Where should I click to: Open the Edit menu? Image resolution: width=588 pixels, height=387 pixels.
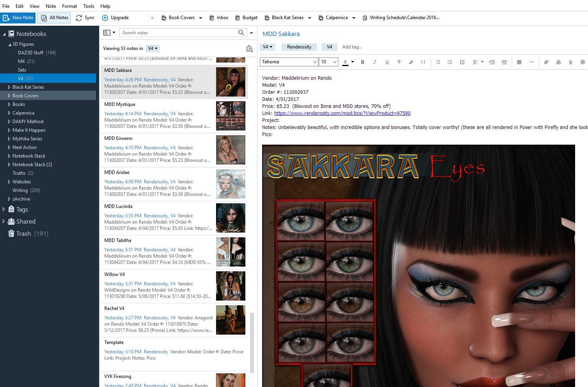pos(20,6)
